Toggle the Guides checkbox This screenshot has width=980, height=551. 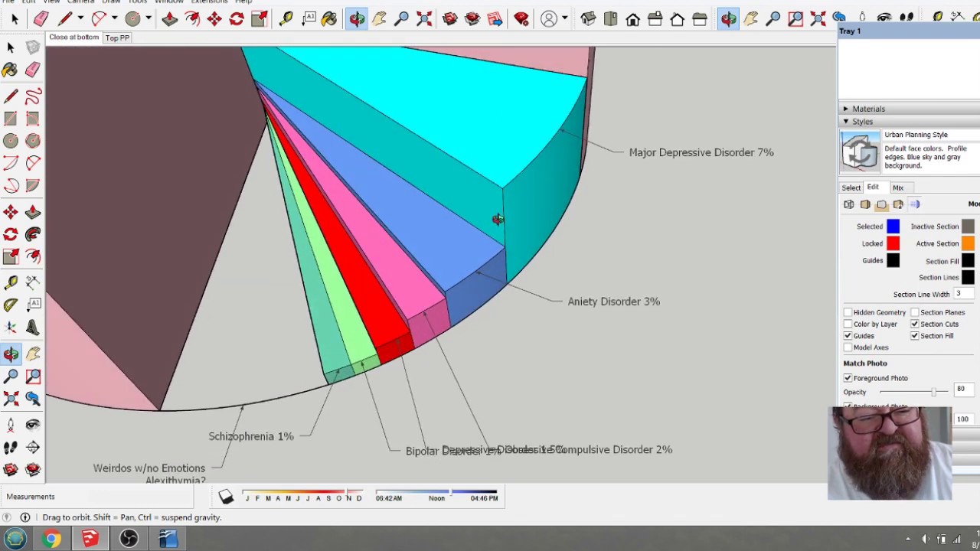pyautogui.click(x=848, y=336)
